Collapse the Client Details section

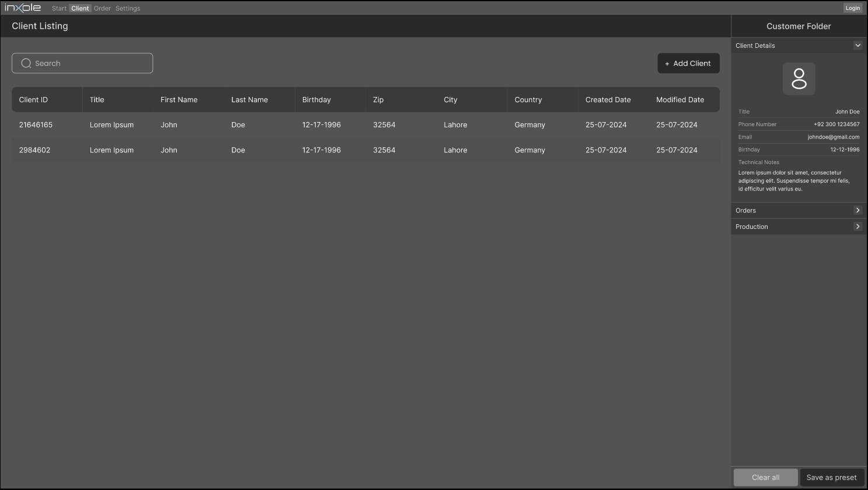click(857, 46)
